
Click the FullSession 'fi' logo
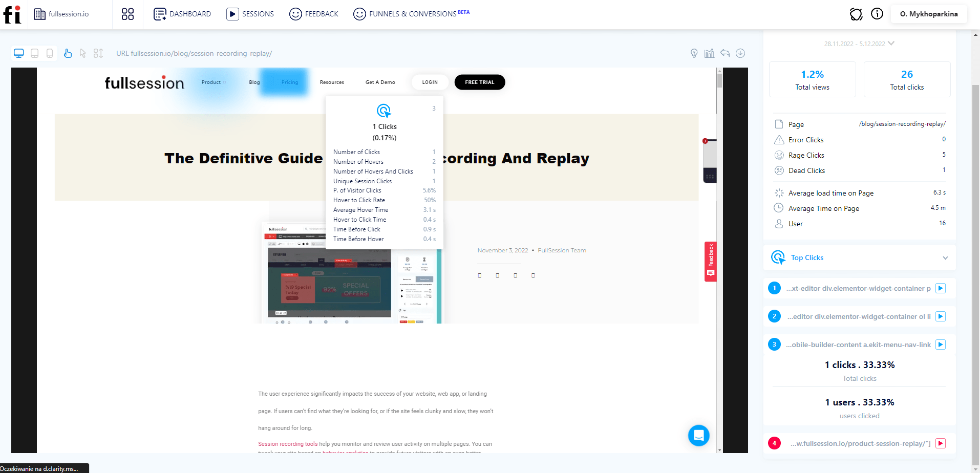click(x=12, y=14)
